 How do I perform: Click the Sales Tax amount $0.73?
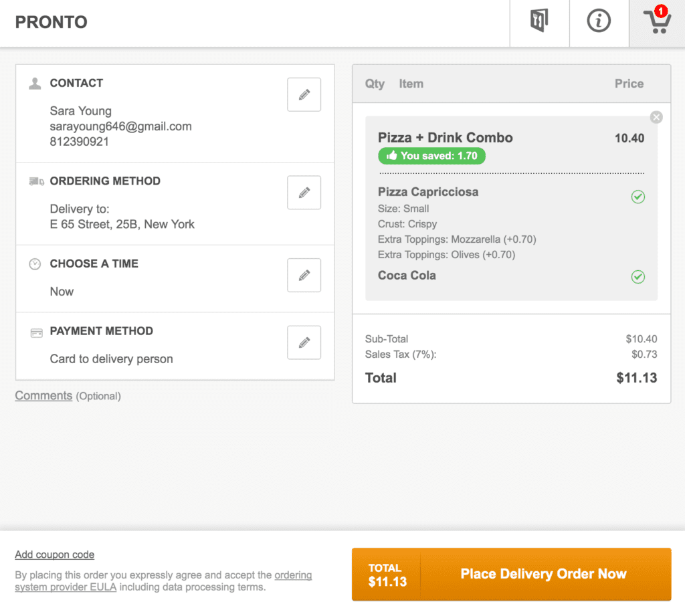click(644, 354)
